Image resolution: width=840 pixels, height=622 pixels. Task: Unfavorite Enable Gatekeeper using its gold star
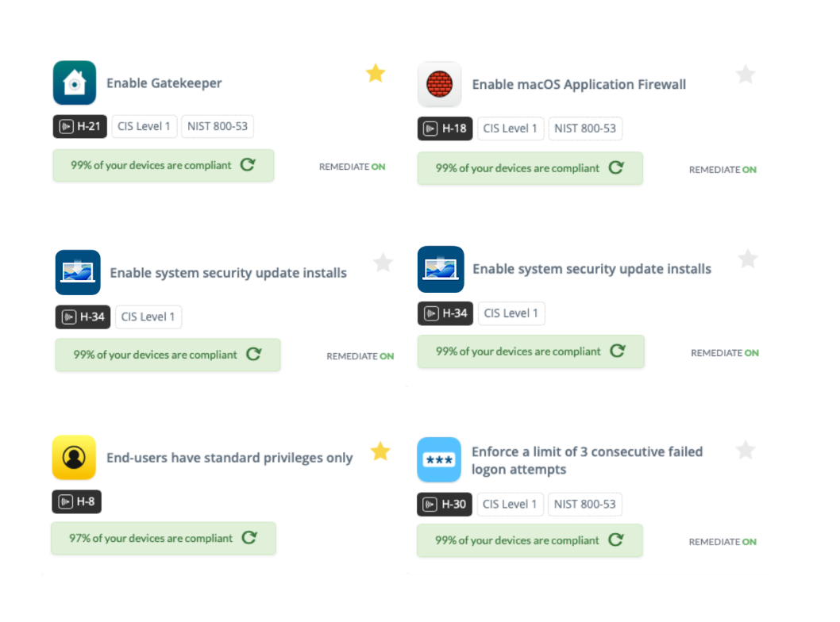pyautogui.click(x=376, y=74)
